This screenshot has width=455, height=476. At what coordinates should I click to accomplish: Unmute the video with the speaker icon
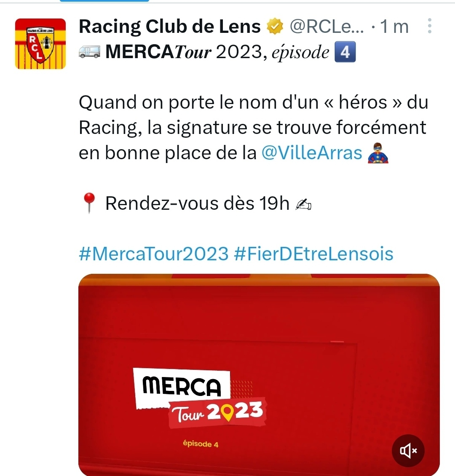(408, 450)
